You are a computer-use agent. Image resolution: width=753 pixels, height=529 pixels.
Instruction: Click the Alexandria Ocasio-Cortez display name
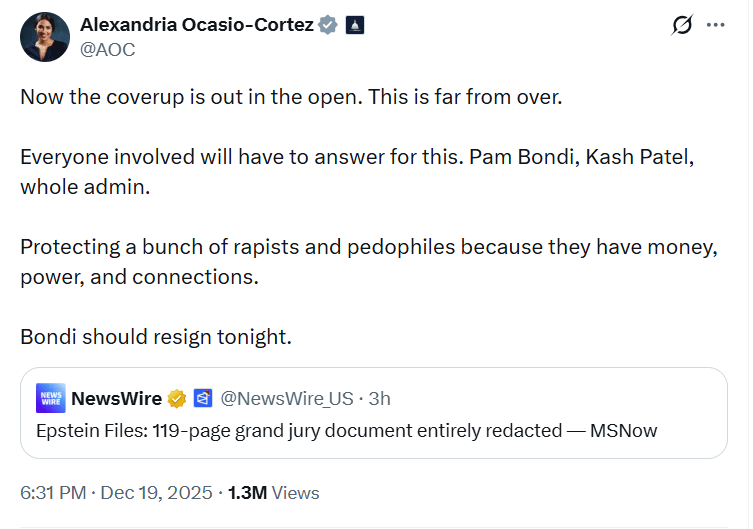tap(195, 25)
